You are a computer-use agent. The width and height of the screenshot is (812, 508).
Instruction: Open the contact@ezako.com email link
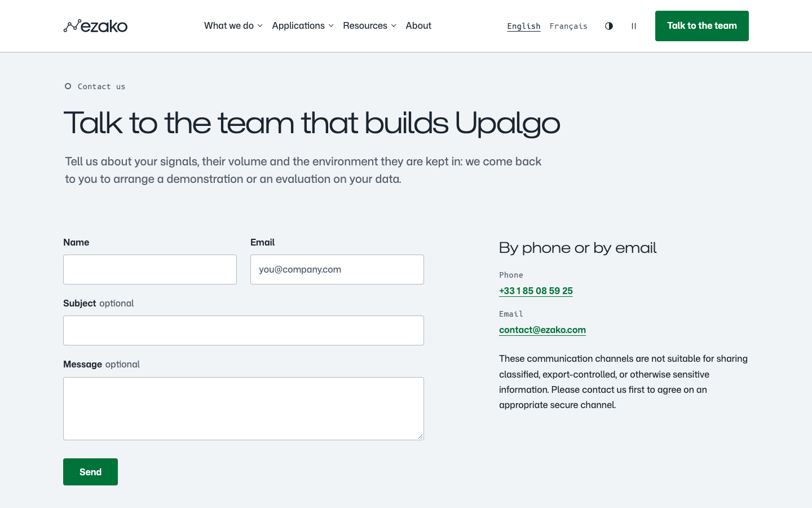(542, 330)
